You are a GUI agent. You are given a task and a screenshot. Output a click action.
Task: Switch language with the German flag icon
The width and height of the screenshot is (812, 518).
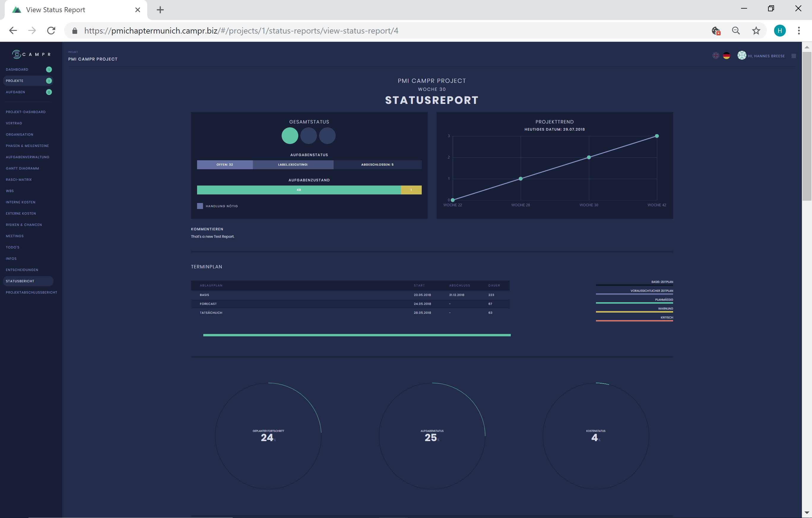point(726,56)
